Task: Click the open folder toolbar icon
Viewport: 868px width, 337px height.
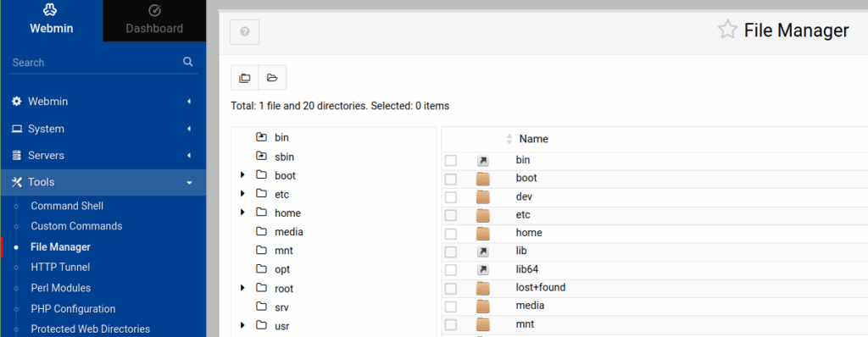Action: point(272,77)
